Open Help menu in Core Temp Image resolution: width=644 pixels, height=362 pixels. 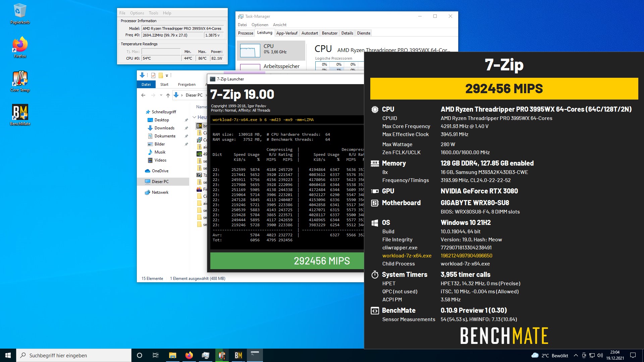167,13
